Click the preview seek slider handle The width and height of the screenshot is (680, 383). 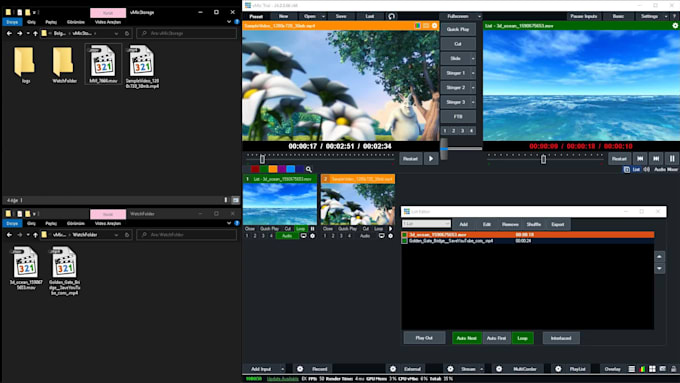tap(262, 159)
